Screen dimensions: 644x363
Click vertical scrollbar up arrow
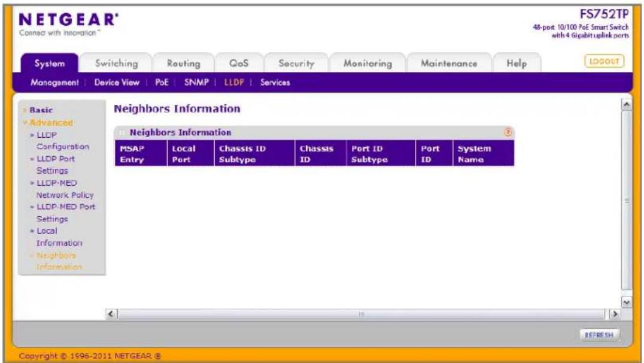[x=626, y=104]
